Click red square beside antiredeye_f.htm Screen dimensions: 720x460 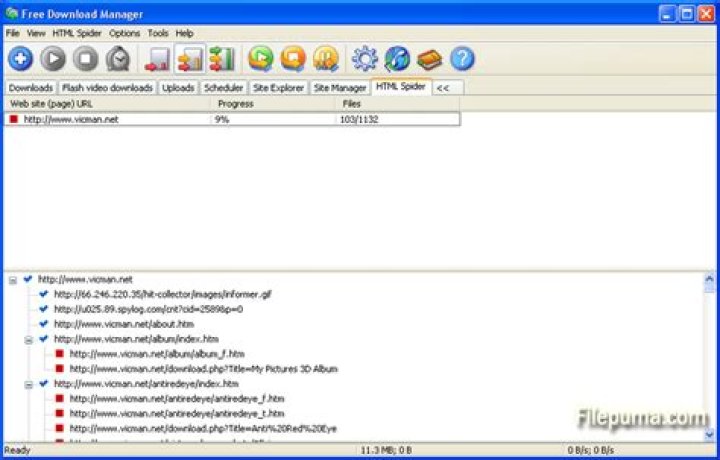59,398
